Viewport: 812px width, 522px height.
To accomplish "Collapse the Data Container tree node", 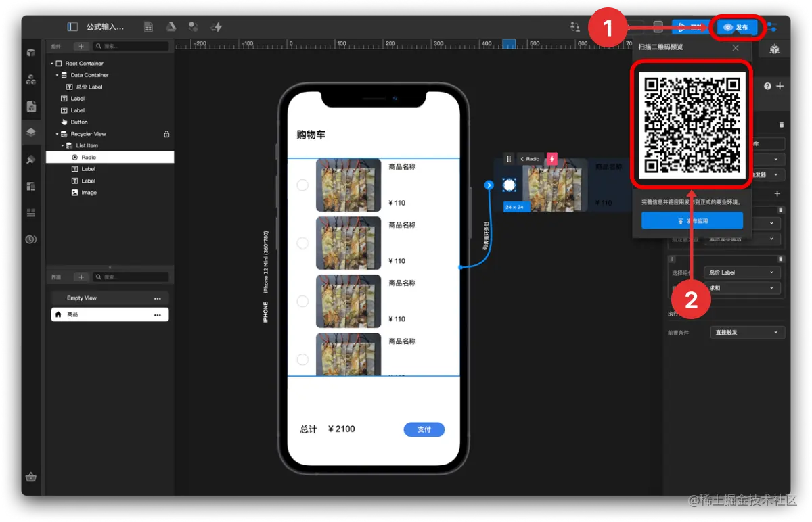I will pos(57,75).
